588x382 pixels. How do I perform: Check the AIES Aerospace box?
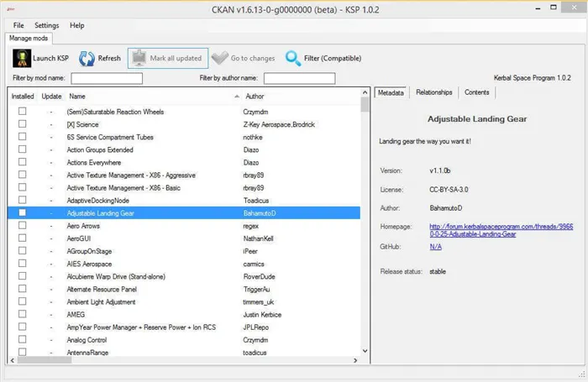point(23,264)
